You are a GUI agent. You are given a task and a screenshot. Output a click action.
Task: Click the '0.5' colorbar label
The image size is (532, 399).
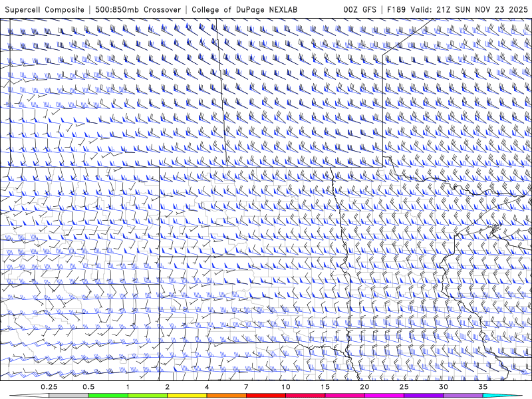tap(88, 387)
